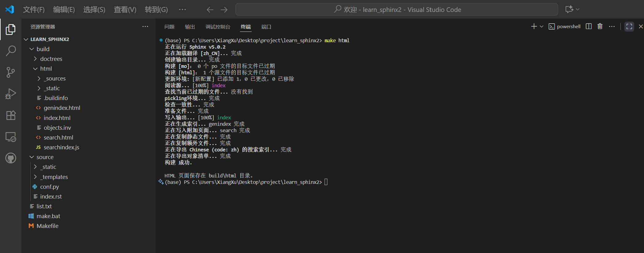Open the Source Control view
The image size is (644, 253).
tap(11, 73)
